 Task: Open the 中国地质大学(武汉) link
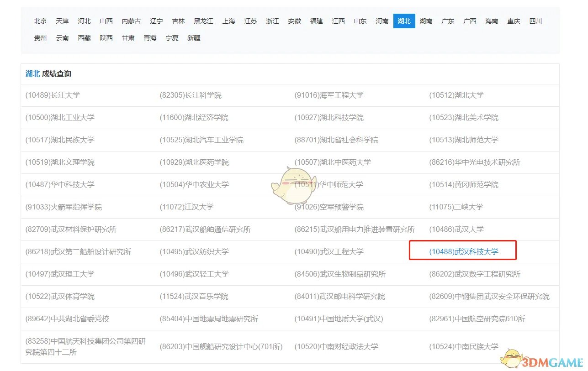coord(340,319)
